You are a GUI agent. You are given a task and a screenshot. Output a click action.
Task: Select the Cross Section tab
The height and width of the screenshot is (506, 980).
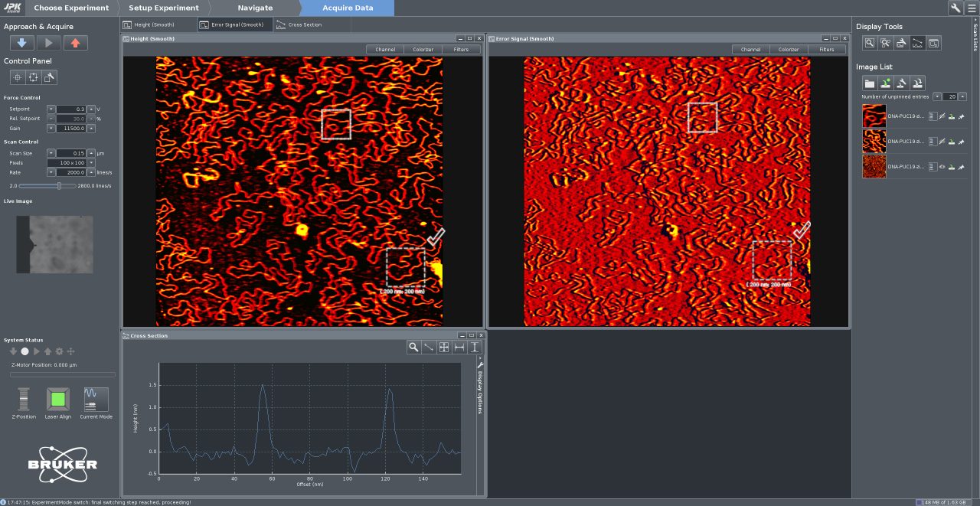coord(299,24)
